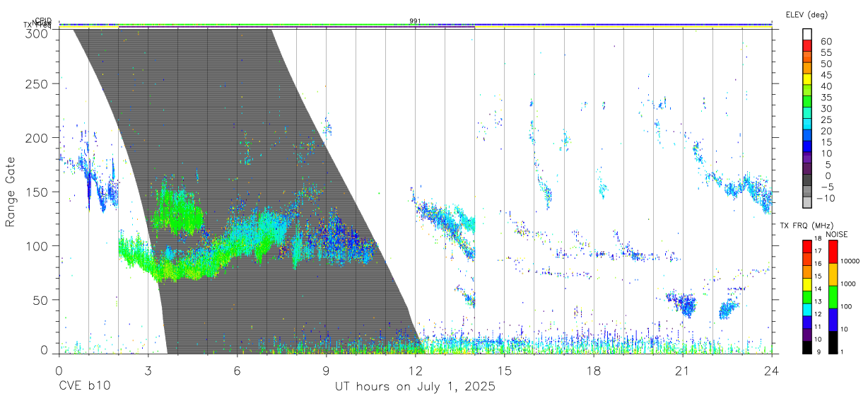
Task: Click the 'CVE b10' radar label
Action: 84,387
